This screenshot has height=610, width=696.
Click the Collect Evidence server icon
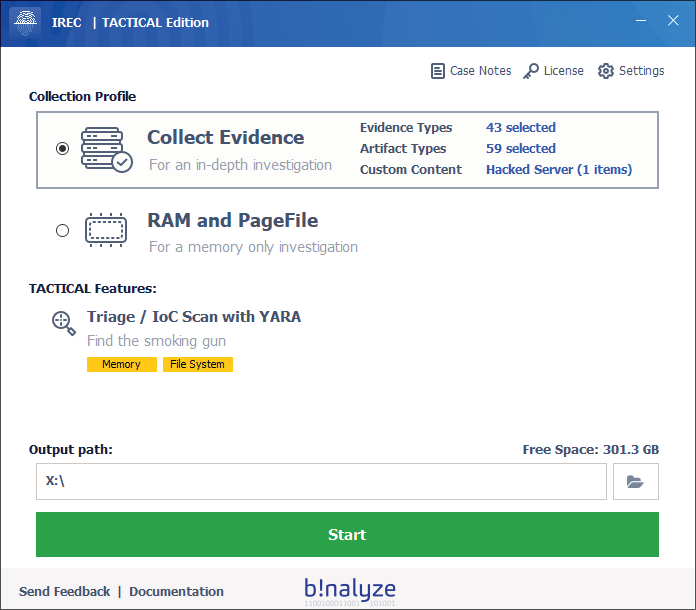click(x=107, y=150)
